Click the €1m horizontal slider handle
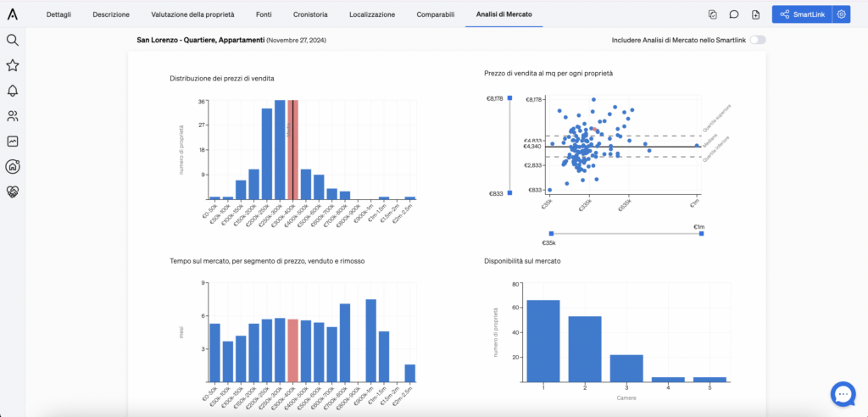This screenshot has width=868, height=417. [701, 234]
